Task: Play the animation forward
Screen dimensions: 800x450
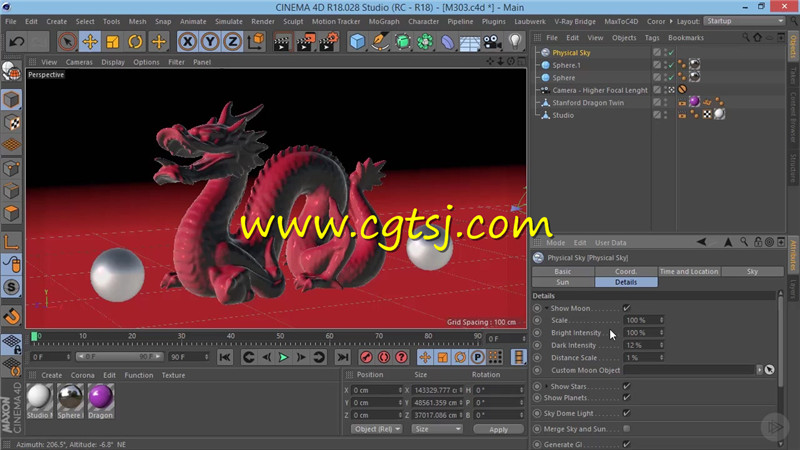Action: [x=283, y=358]
